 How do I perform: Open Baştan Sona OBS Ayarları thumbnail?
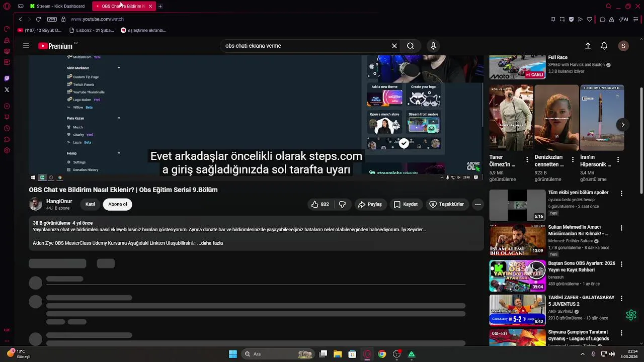coord(517,276)
